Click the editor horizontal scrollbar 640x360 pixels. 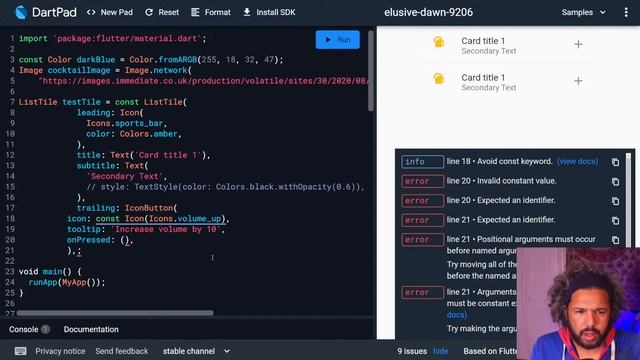115,313
